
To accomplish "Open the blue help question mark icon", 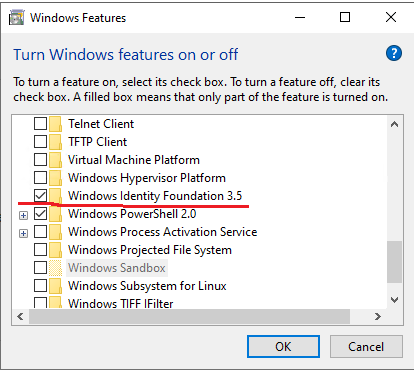I will point(394,53).
